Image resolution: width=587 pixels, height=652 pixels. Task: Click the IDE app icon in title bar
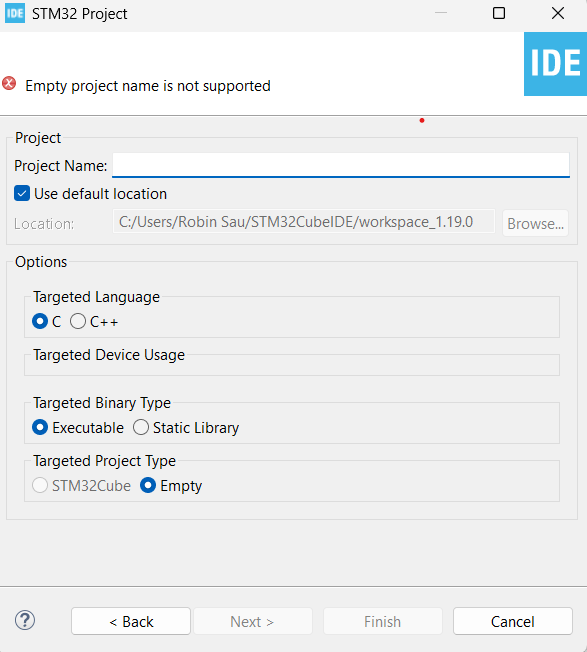pyautogui.click(x=15, y=14)
